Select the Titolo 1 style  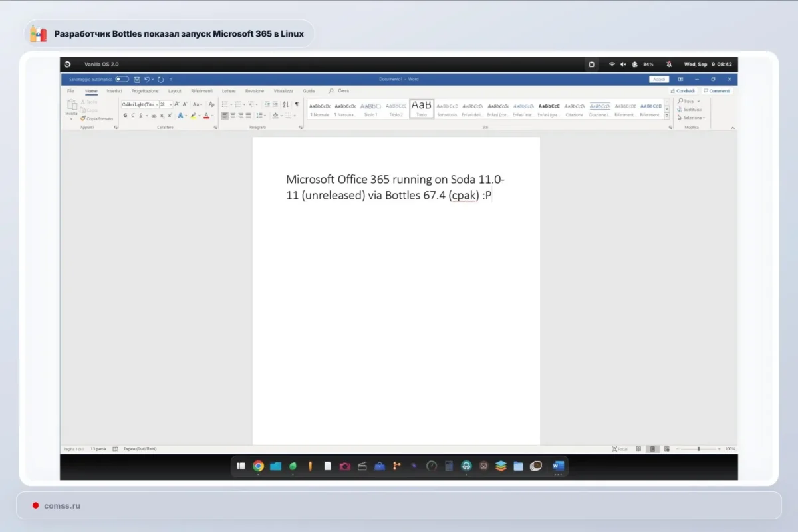tap(370, 109)
